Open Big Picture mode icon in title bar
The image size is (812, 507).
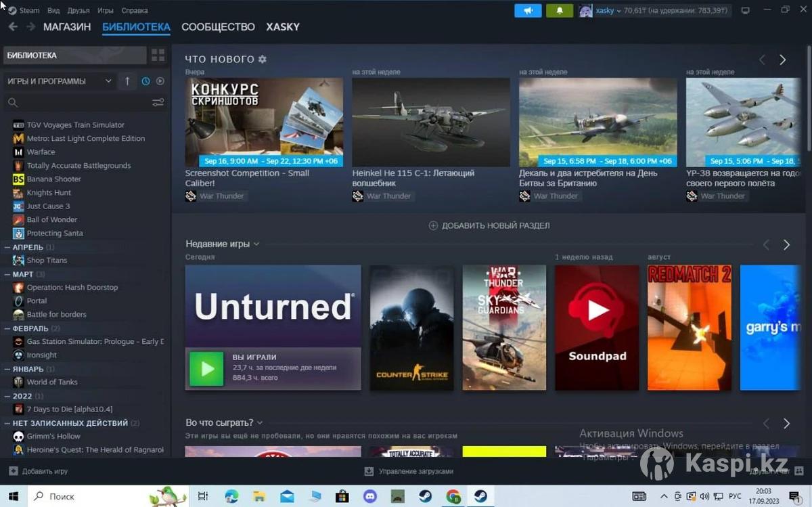[746, 10]
